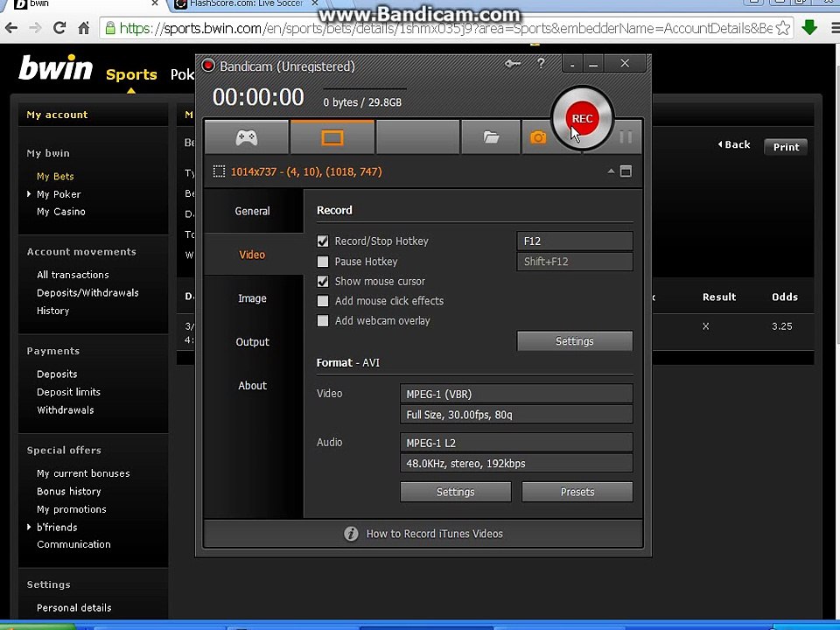
Task: Switch to the Image tab
Action: point(253,298)
